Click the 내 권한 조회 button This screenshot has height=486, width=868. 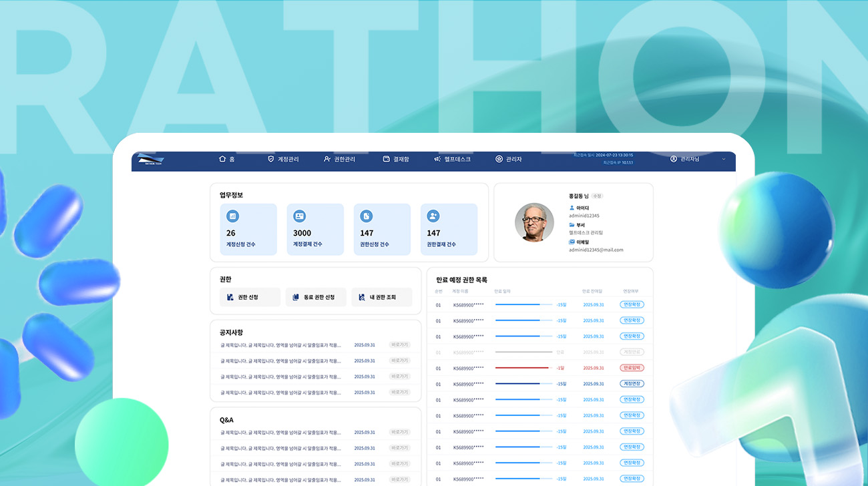(x=382, y=297)
